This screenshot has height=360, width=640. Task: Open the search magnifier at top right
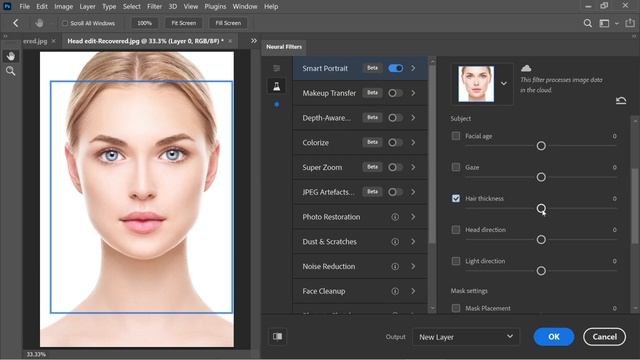(587, 23)
